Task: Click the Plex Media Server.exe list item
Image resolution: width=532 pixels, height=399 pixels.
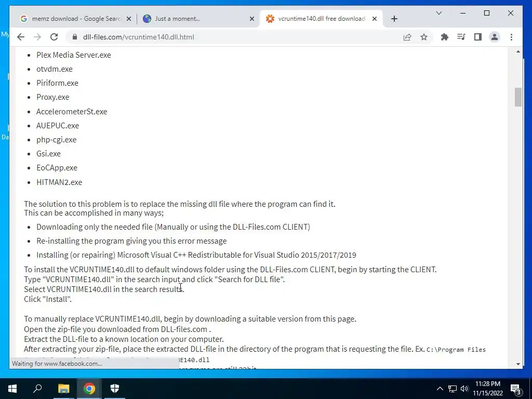Action: tap(74, 55)
